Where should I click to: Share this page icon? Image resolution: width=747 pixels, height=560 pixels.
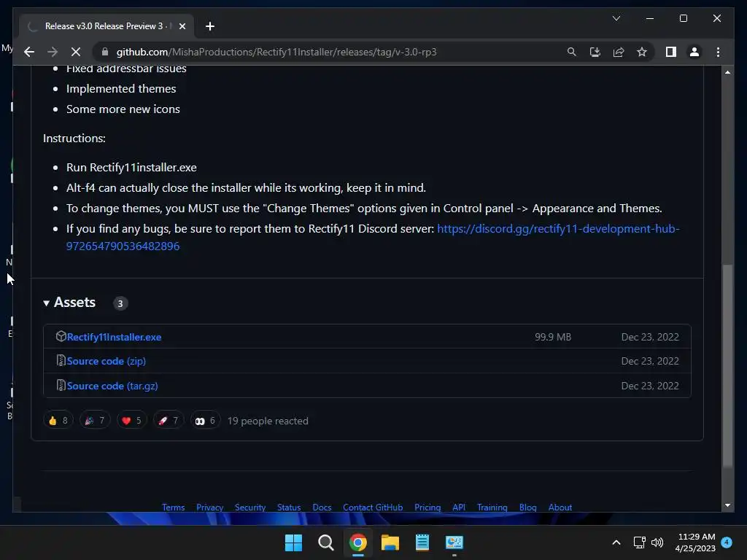pos(619,52)
